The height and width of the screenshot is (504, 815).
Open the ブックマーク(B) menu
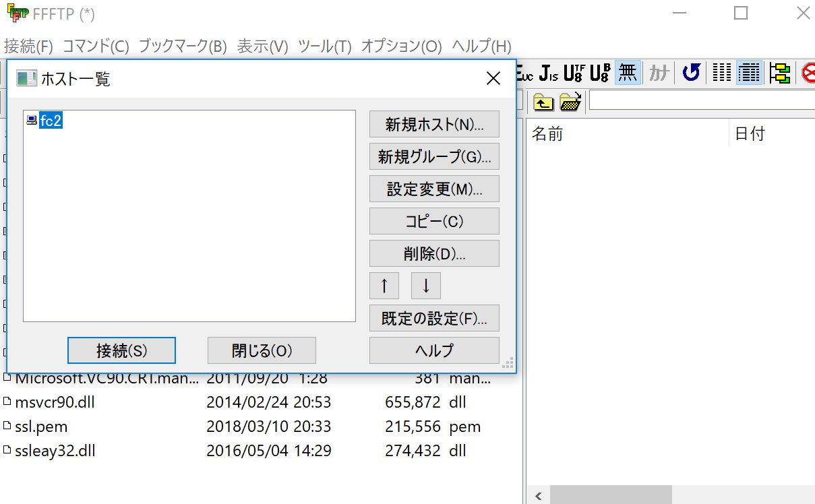point(183,46)
